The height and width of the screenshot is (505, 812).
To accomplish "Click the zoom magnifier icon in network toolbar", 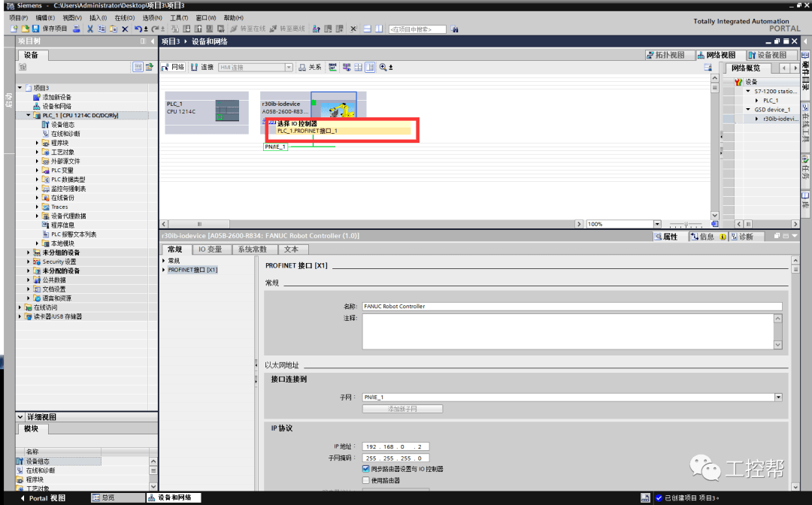I will tap(383, 68).
